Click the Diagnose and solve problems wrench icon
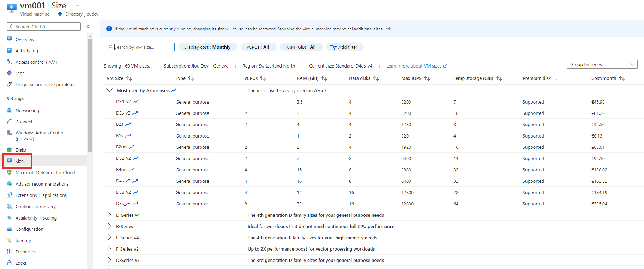This screenshot has width=644, height=269. pyautogui.click(x=10, y=84)
